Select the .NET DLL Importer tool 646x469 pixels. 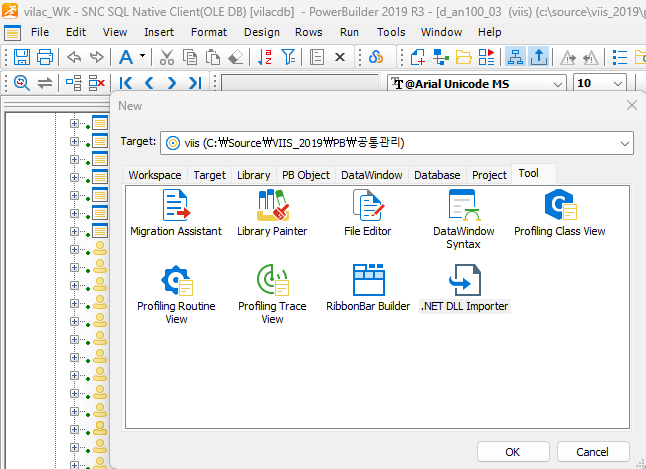tap(465, 288)
